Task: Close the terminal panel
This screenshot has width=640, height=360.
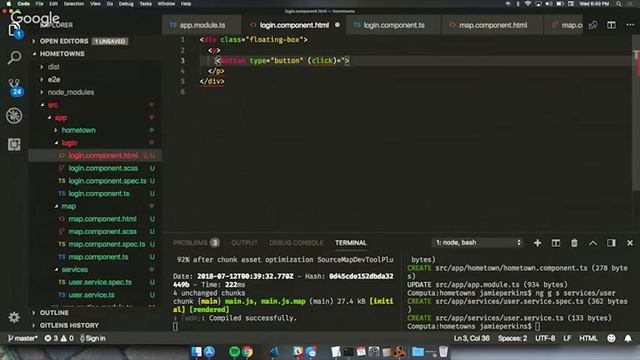Action: click(630, 243)
